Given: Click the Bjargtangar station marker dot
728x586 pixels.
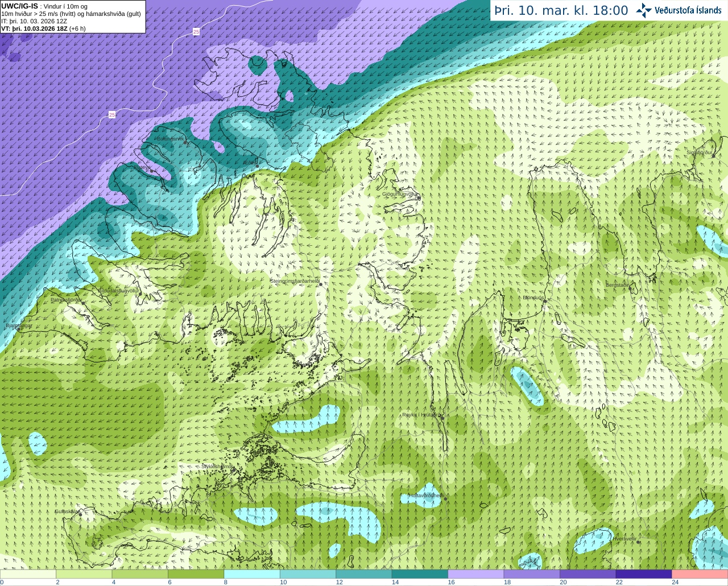Looking at the screenshot, I should [x=19, y=329].
